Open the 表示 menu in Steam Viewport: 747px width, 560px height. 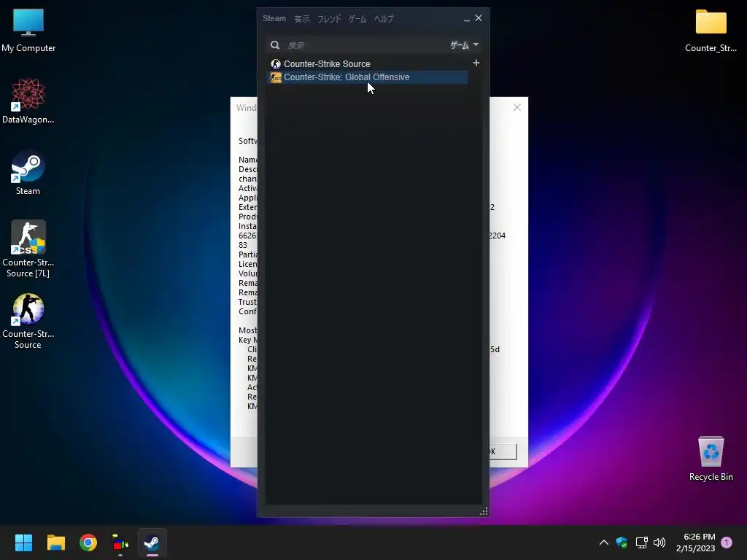(x=301, y=19)
